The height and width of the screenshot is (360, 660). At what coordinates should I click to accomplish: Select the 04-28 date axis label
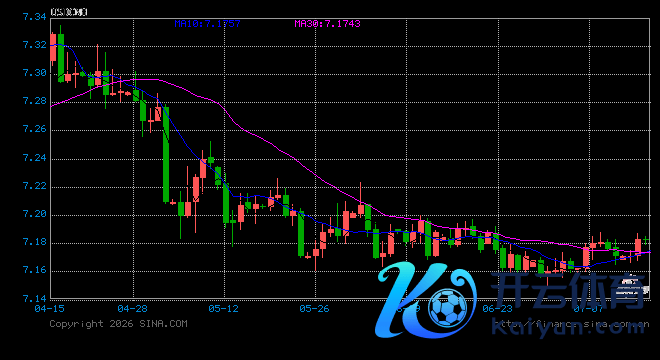[x=133, y=309]
